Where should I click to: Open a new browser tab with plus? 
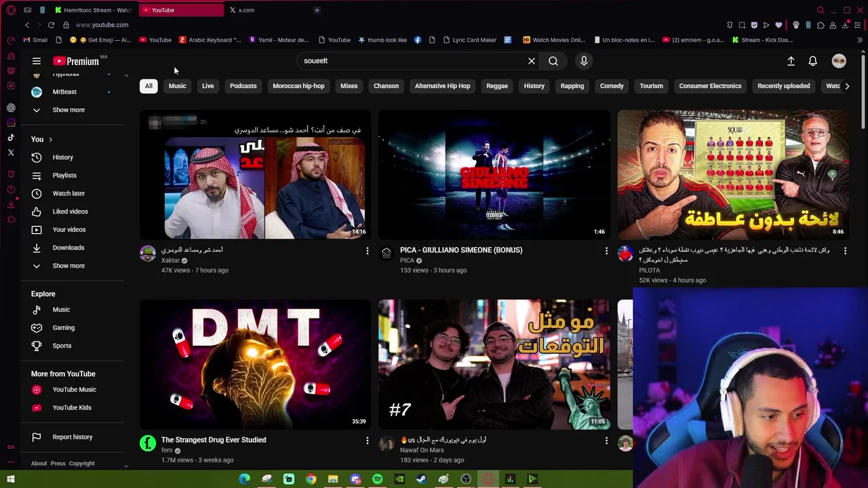[x=317, y=10]
